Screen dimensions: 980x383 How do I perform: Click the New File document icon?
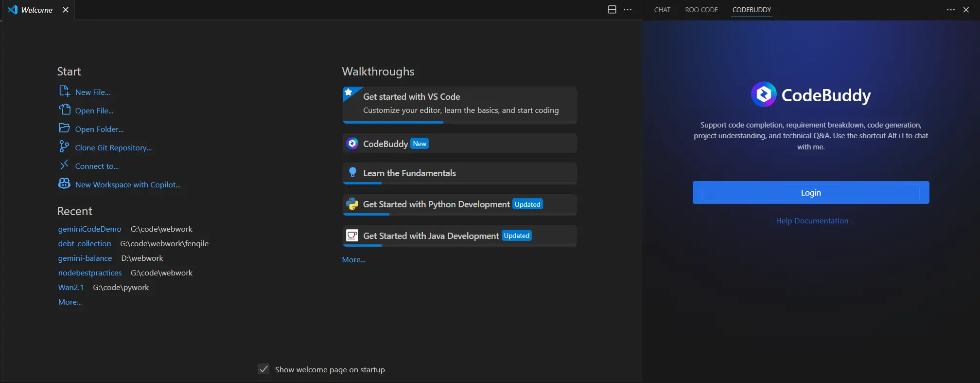[64, 91]
